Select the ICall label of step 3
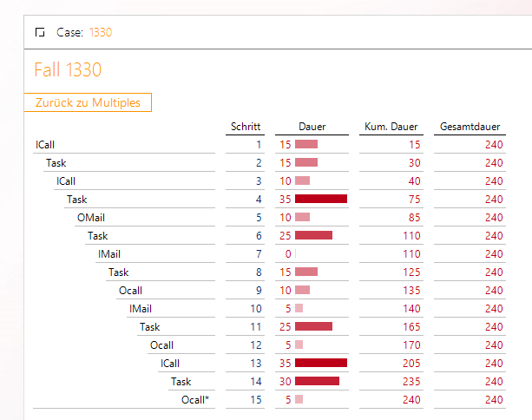The width and height of the screenshot is (532, 420). tap(66, 181)
